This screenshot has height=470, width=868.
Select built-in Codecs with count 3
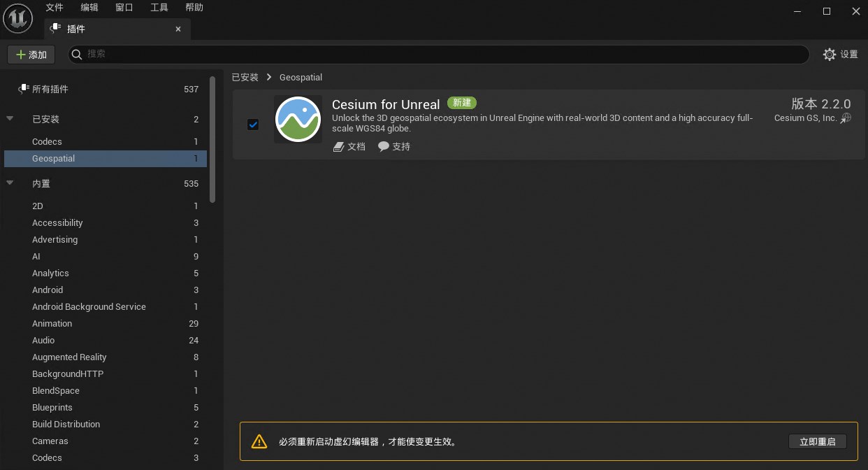[x=107, y=457]
